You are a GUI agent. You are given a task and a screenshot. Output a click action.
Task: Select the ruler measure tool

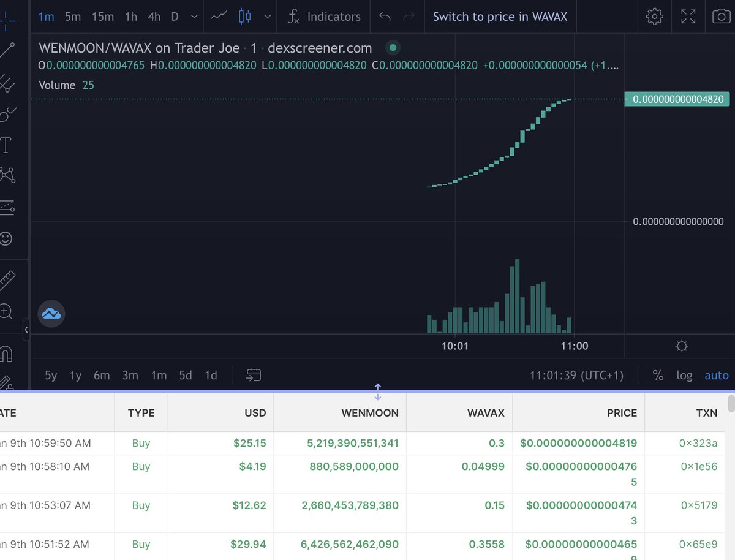coord(7,281)
